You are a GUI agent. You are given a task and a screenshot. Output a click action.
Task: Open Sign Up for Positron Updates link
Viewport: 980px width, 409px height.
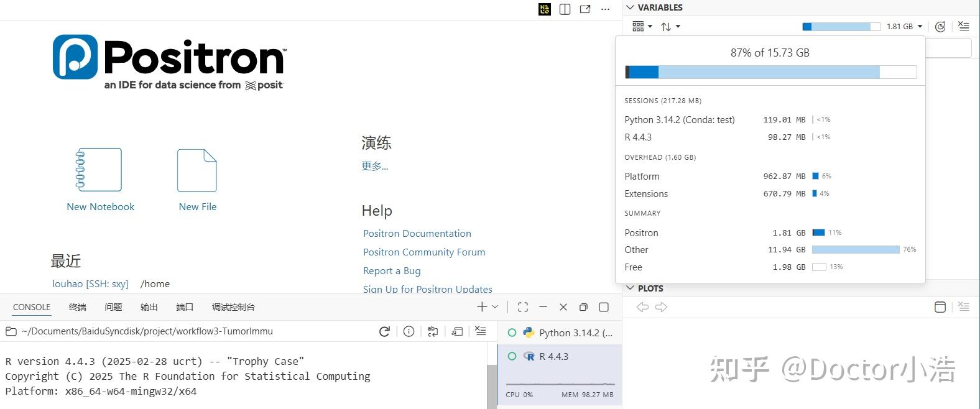428,289
